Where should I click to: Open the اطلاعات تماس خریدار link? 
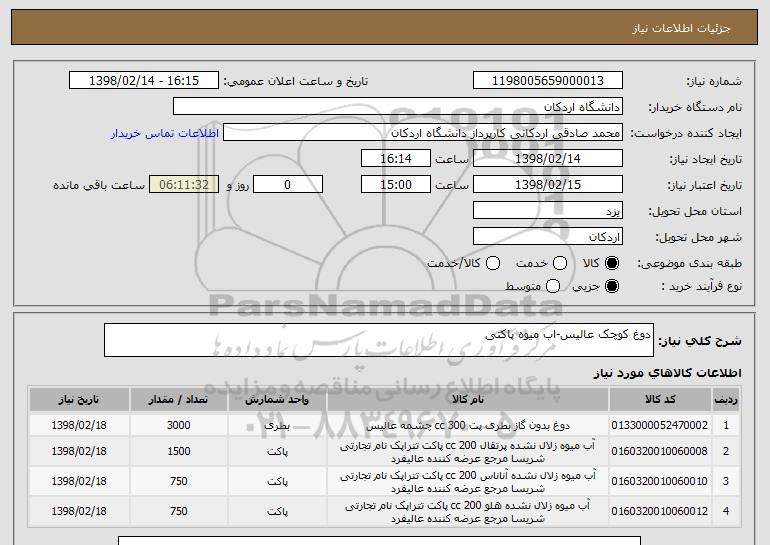(165, 133)
